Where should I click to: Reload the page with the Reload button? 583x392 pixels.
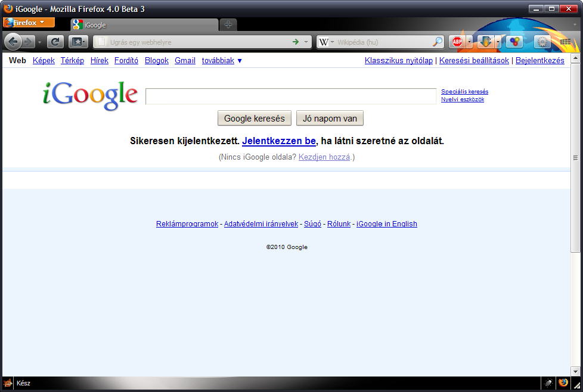55,42
